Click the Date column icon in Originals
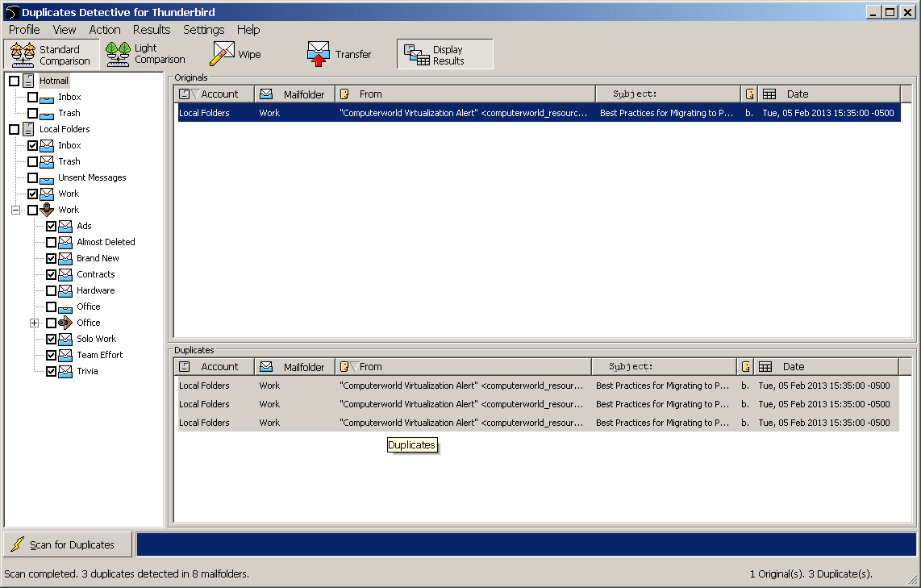 pos(769,94)
